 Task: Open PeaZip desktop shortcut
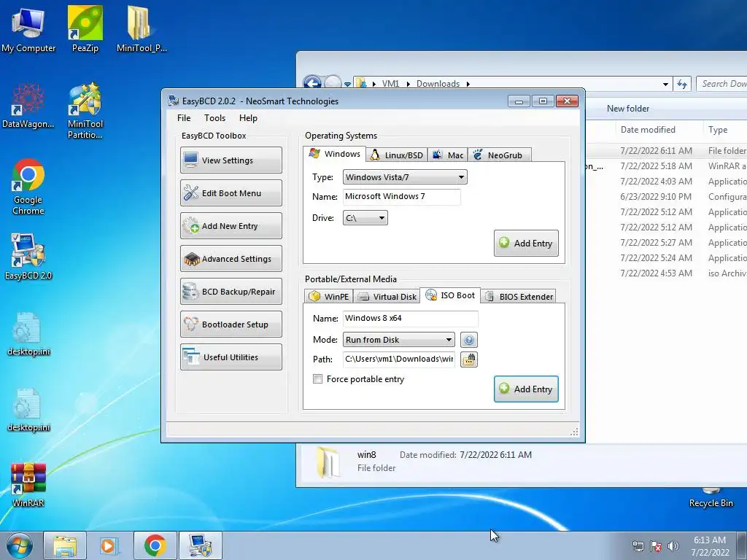(85, 29)
